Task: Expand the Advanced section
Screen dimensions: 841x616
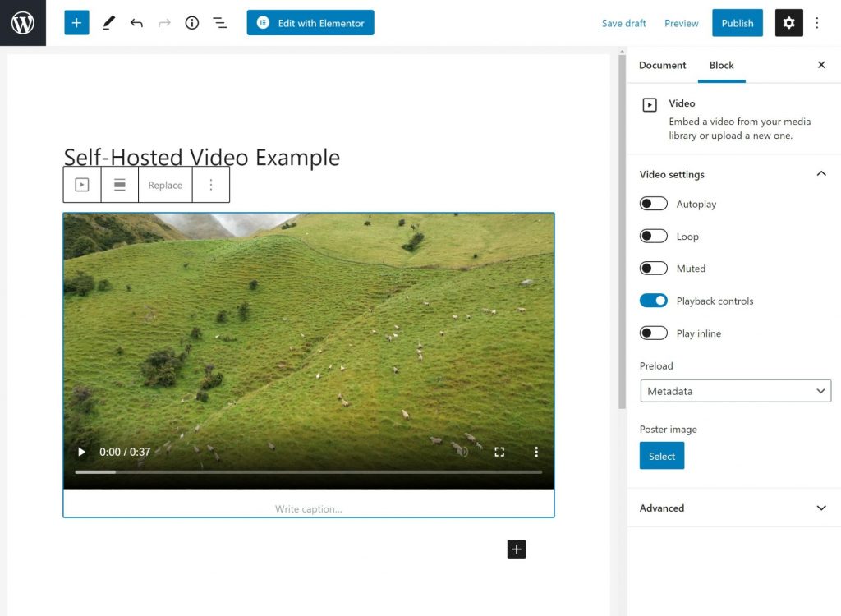Action: coord(733,508)
